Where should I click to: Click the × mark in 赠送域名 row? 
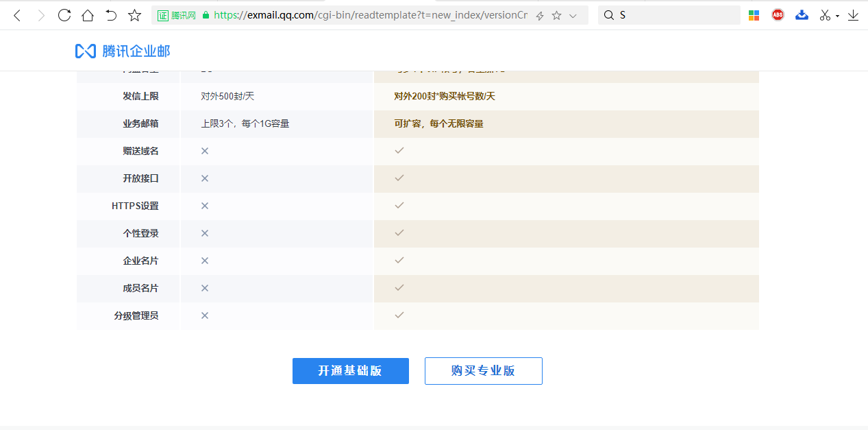[x=204, y=150]
